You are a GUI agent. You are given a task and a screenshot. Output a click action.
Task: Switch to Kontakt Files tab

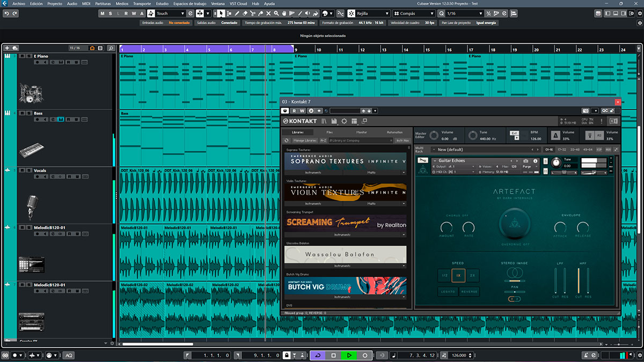(330, 132)
